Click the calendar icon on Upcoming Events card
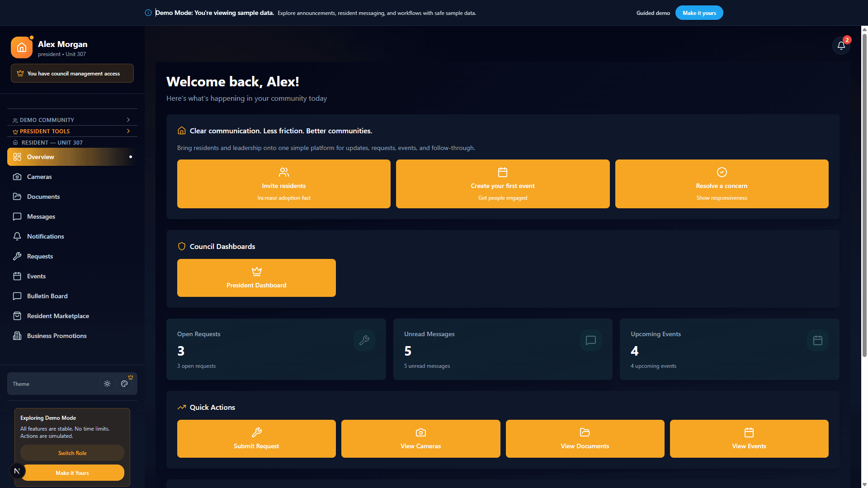868x488 pixels. click(818, 340)
